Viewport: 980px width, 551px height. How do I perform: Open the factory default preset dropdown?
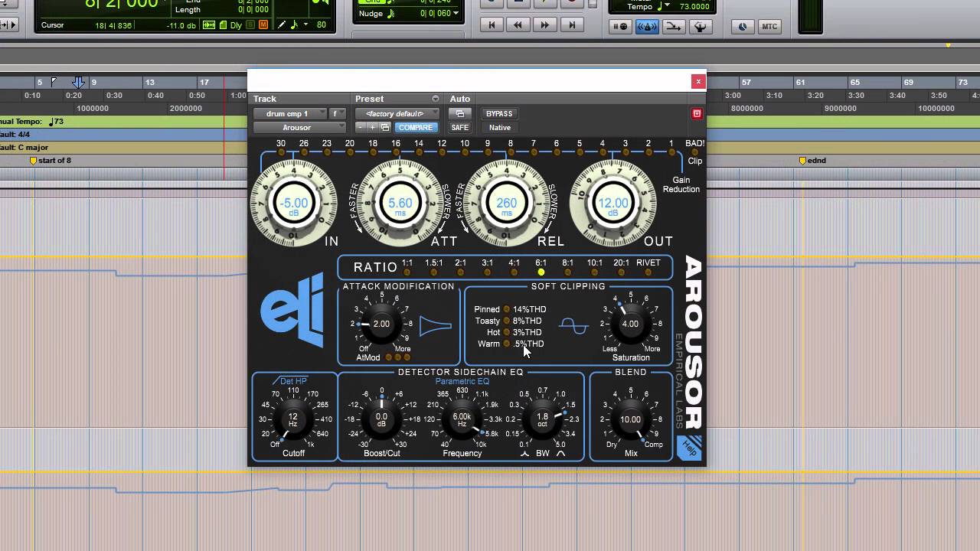tap(397, 113)
